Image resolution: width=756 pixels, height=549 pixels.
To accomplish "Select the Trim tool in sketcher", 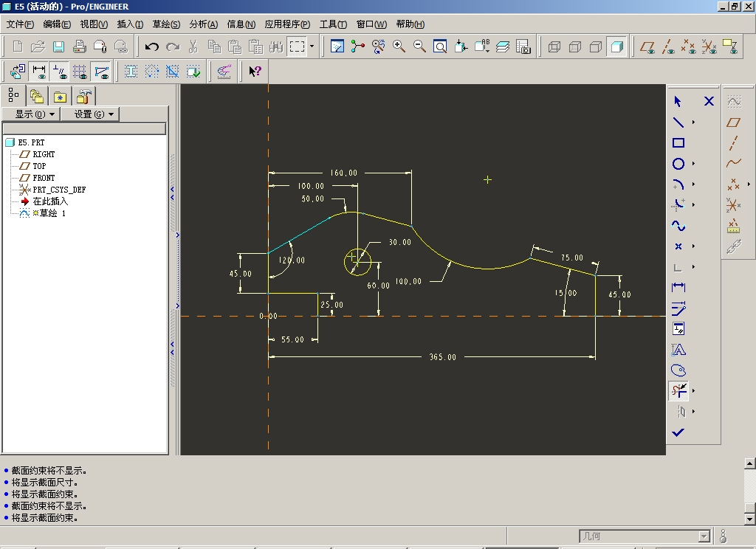I will pos(678,390).
